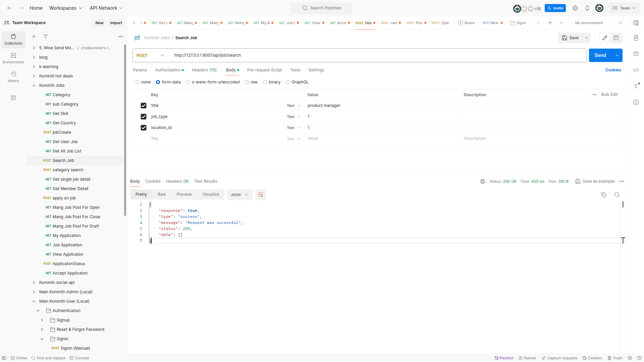The width and height of the screenshot is (644, 362).
Task: Copy response body with copy icon
Action: (604, 195)
